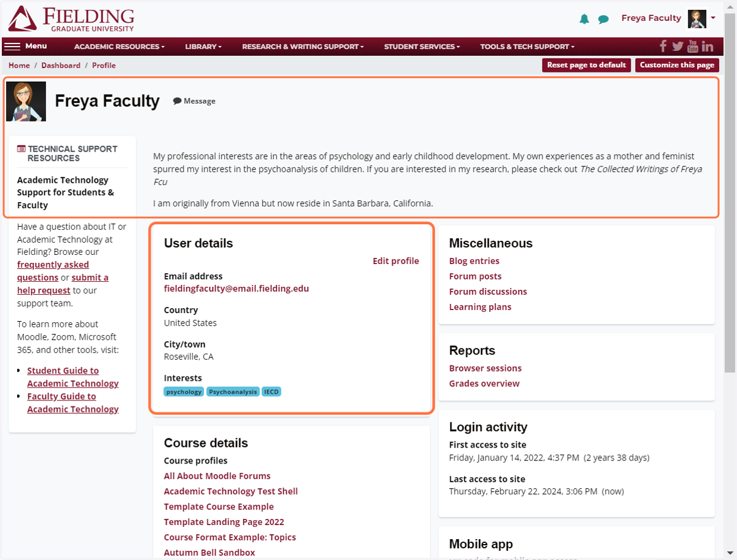
Task: Click Freya Faculty name in top bar
Action: click(x=651, y=18)
